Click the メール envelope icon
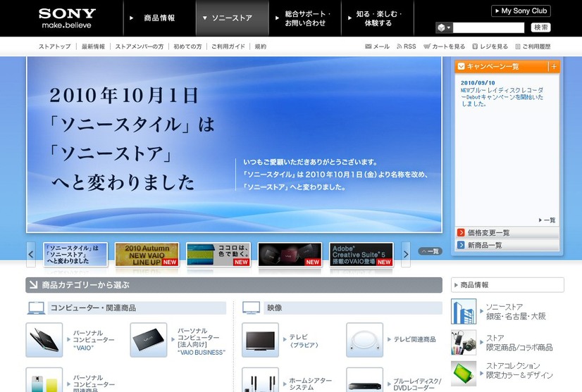The width and height of the screenshot is (582, 392). pos(369,46)
